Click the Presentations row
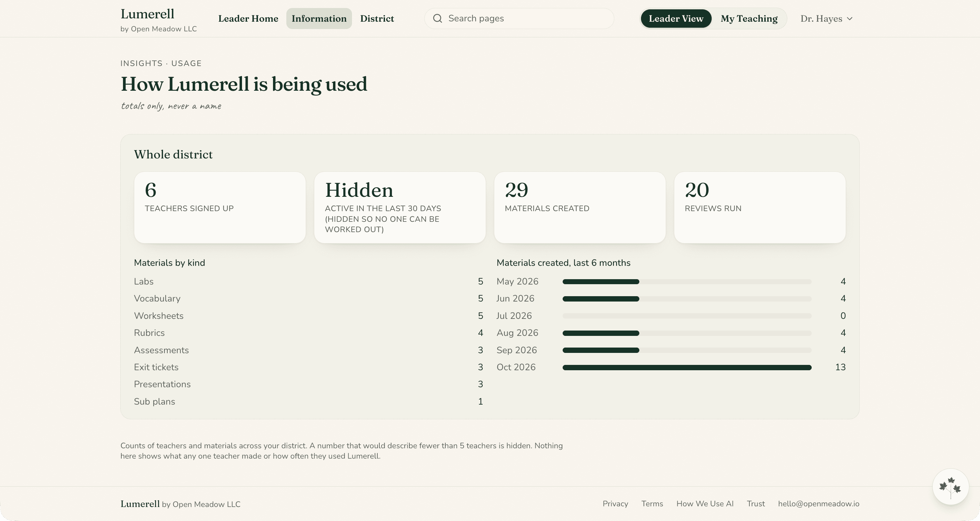 click(309, 384)
